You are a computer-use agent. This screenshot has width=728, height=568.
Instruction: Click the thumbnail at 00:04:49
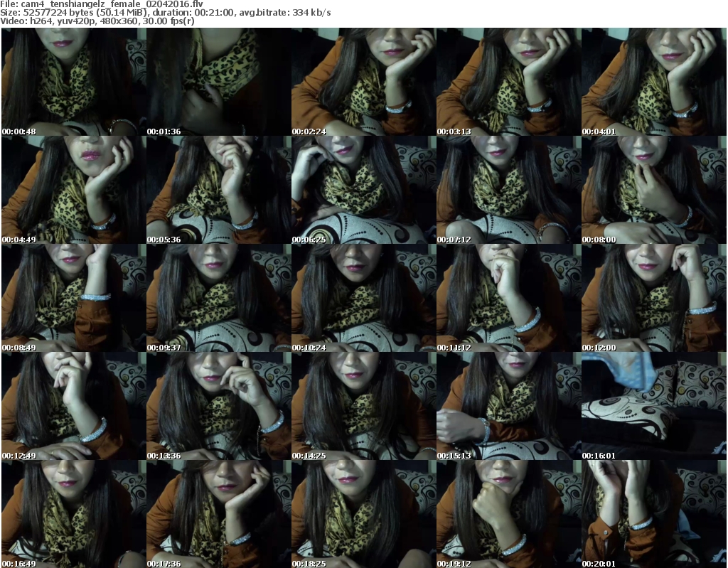[74, 190]
